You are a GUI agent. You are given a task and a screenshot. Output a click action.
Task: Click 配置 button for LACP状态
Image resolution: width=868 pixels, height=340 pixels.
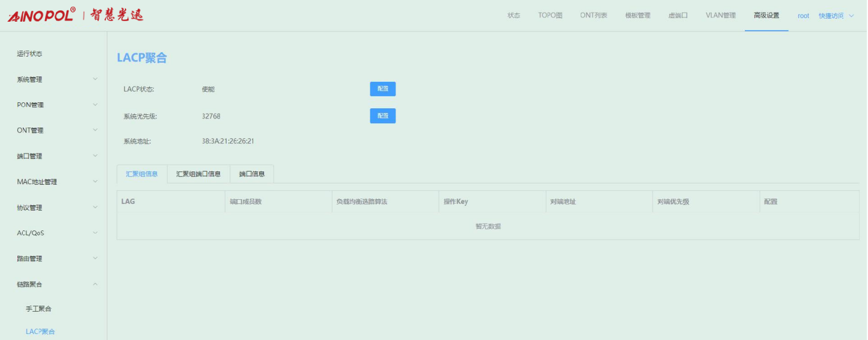(x=382, y=89)
